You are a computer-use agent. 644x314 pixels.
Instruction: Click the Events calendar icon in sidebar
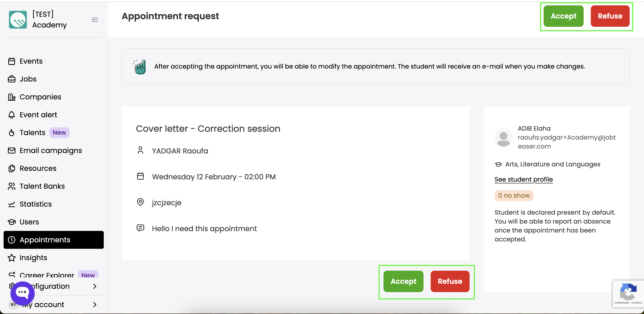pos(11,61)
